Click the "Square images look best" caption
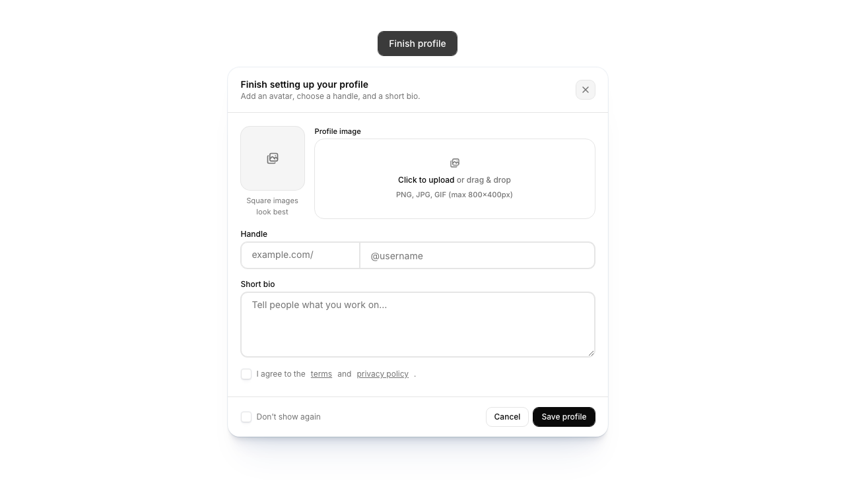The height and width of the screenshot is (504, 845). [x=272, y=206]
